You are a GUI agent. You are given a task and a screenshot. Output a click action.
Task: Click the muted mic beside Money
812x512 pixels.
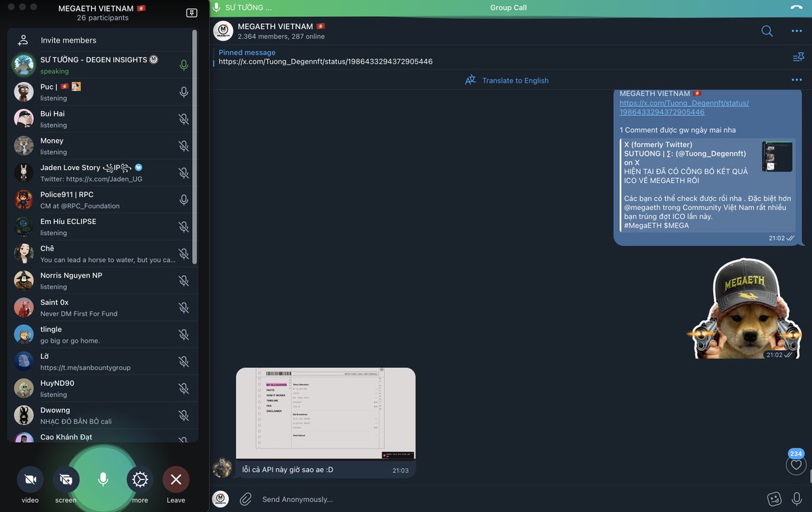(x=183, y=146)
